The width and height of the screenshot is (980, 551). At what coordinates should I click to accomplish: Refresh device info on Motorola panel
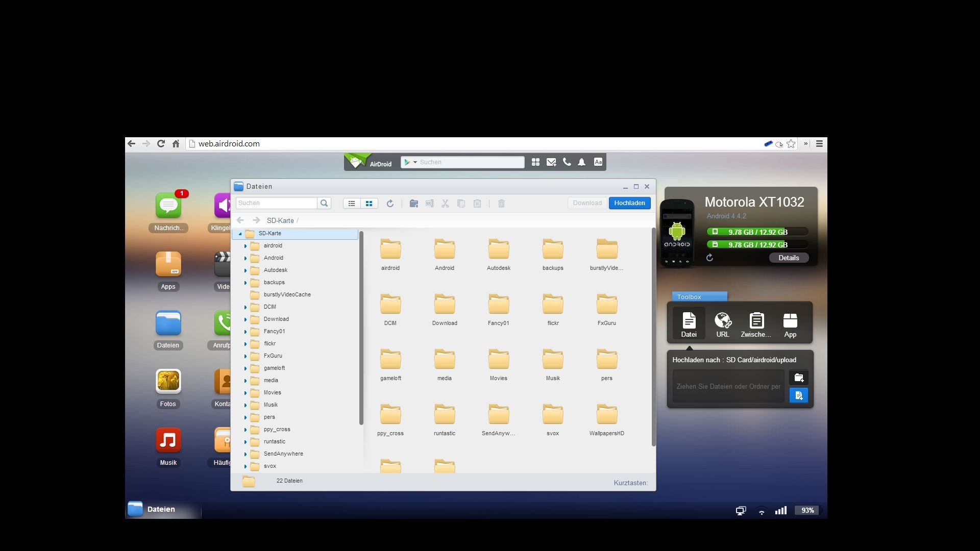(709, 258)
